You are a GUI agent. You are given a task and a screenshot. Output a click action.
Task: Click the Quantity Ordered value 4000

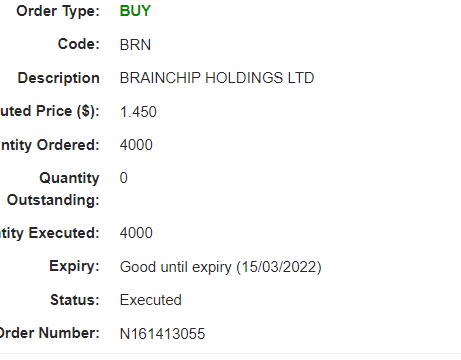[136, 145]
